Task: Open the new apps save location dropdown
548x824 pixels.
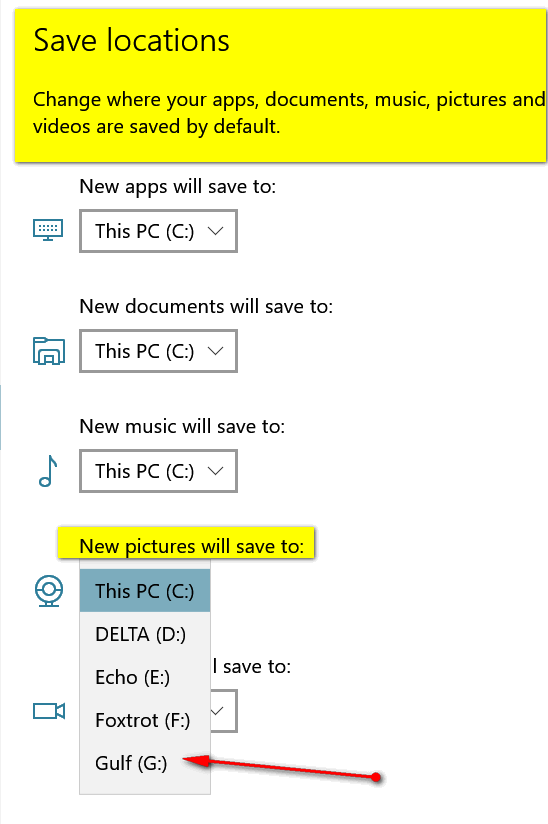Action: click(158, 231)
